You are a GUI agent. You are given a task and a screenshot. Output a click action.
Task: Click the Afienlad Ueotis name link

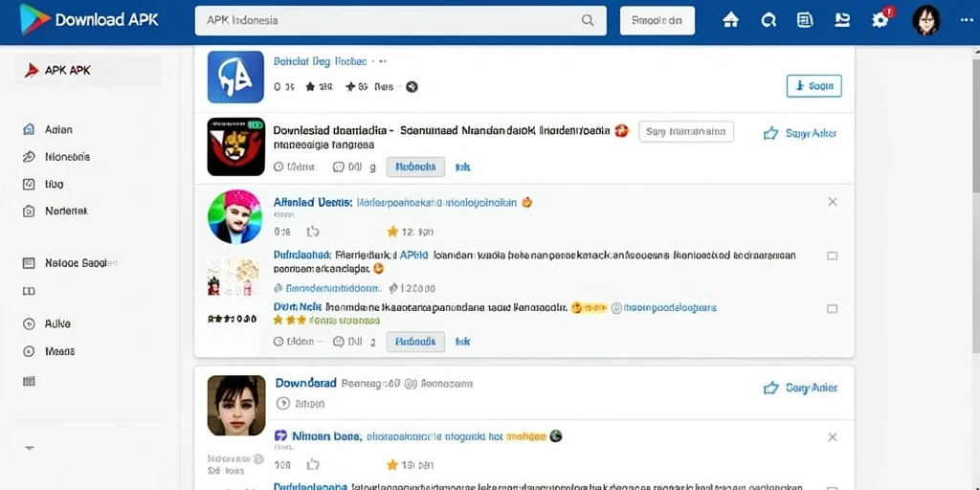click(313, 203)
